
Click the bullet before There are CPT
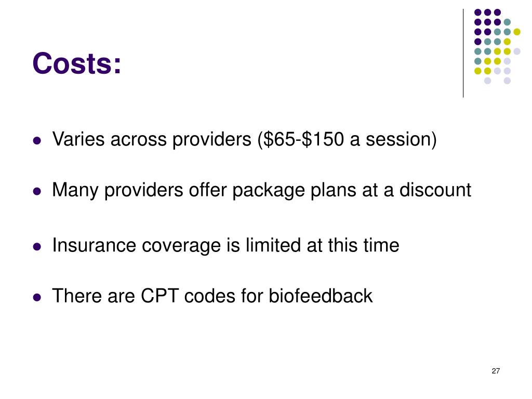pyautogui.click(x=37, y=297)
